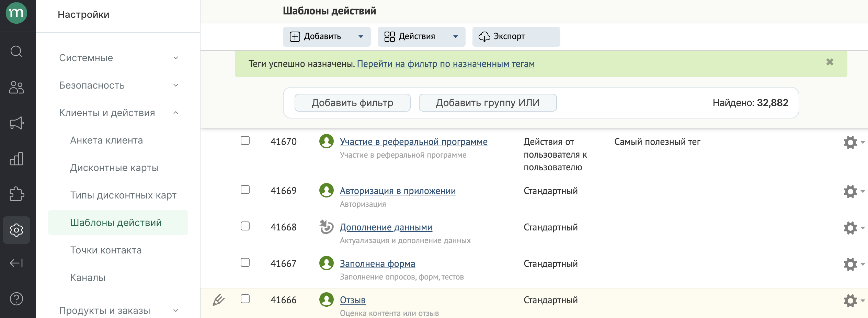Click the found count 32,882
Screen dimensions: 868x318
point(773,103)
